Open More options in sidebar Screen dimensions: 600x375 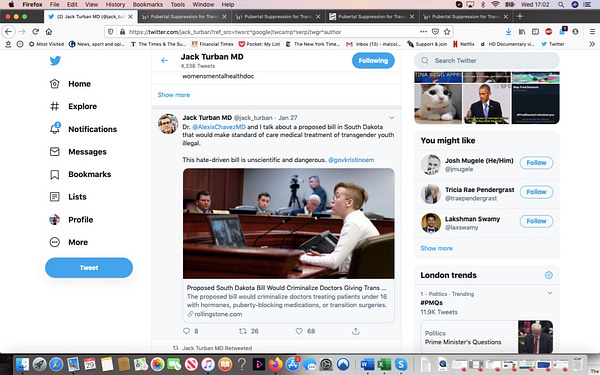[68, 242]
